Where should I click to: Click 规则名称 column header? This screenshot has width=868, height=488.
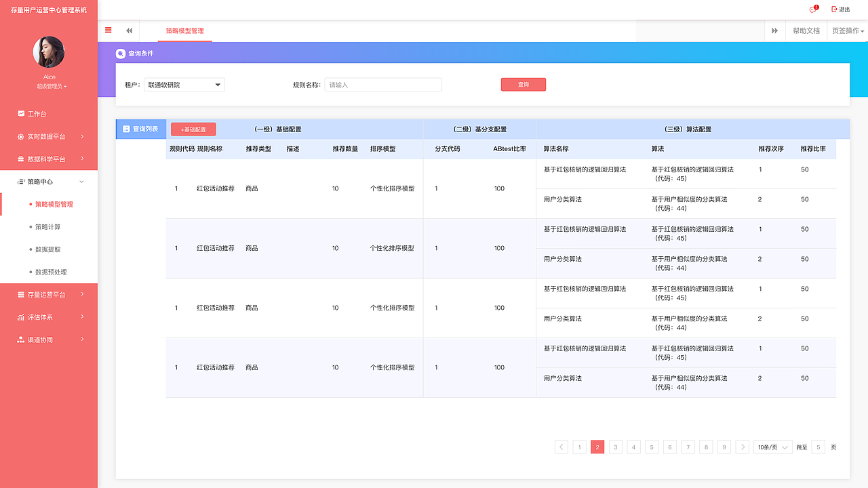tap(210, 148)
